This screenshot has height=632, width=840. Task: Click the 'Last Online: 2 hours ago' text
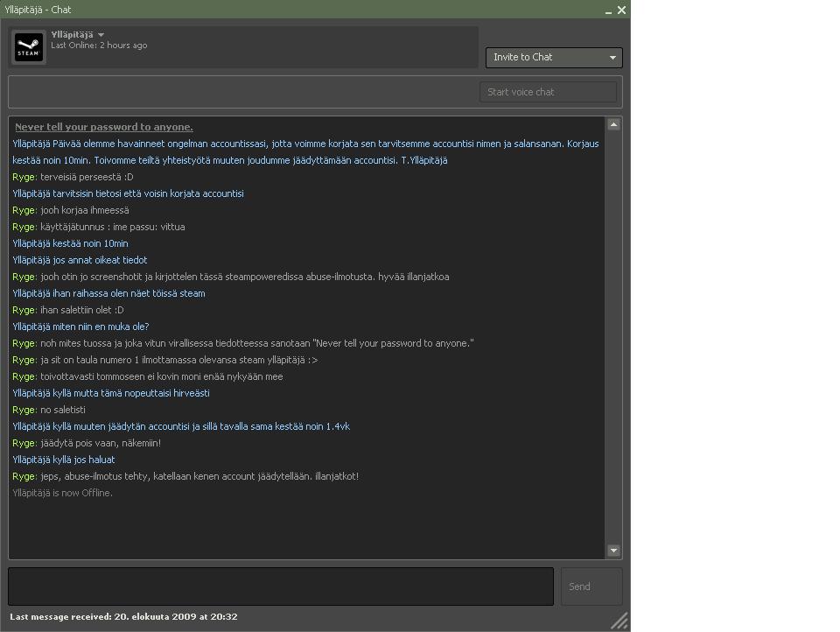point(99,46)
